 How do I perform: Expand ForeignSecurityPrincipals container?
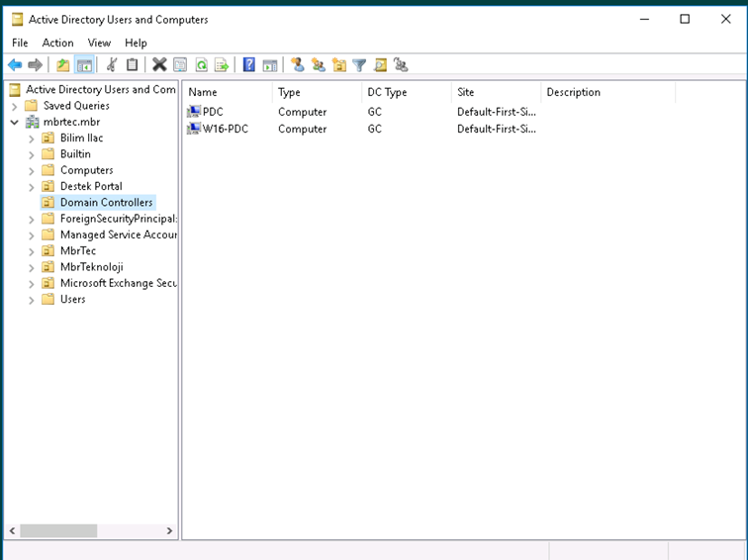(32, 220)
